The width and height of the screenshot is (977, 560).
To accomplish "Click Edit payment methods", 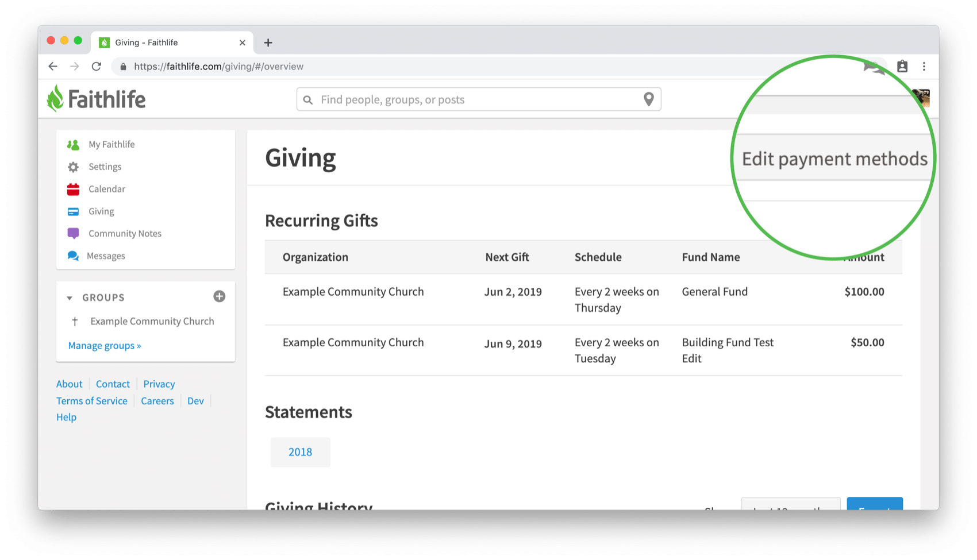I will 834,159.
